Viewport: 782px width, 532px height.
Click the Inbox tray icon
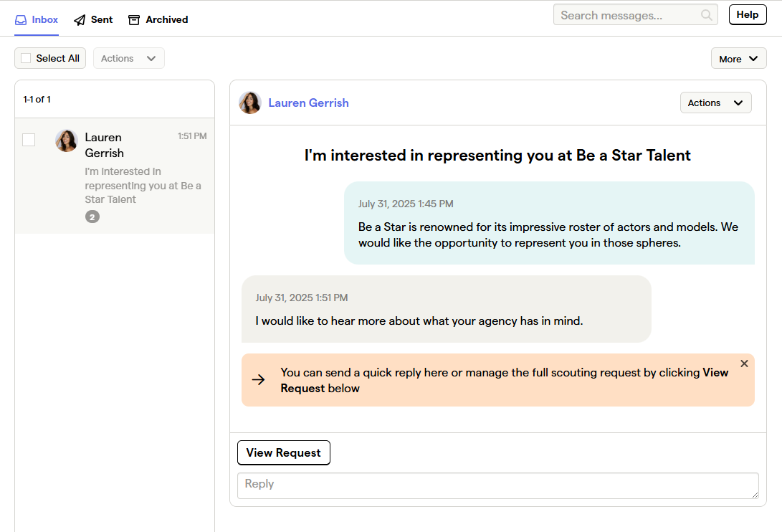(21, 20)
